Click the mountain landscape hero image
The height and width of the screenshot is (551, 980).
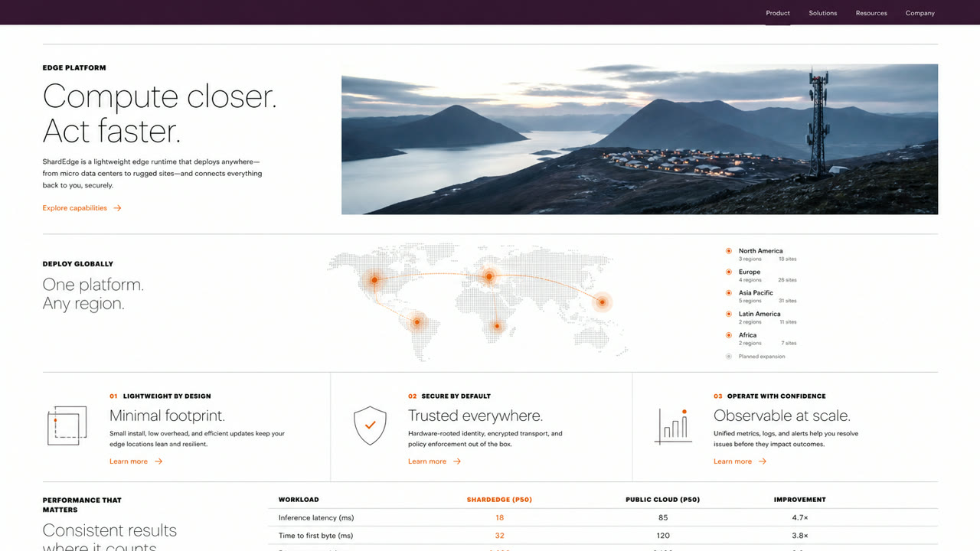pos(639,139)
